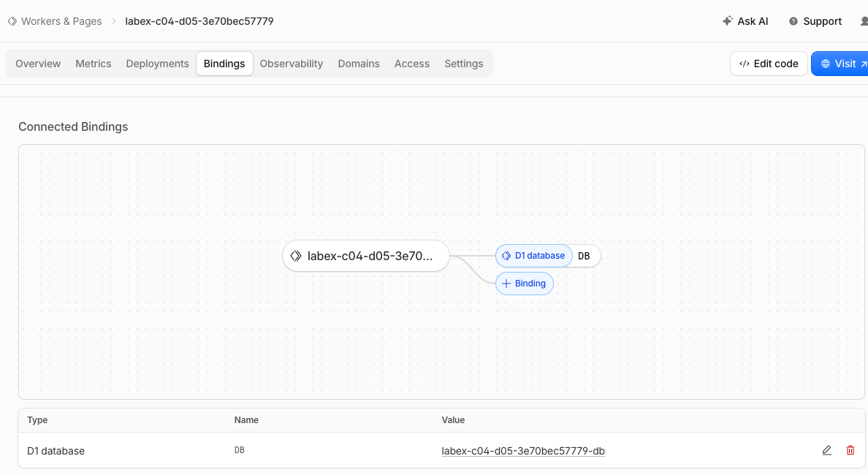Click the labex-c04-d05-3e70bec57779 breadcrumb title

click(199, 21)
